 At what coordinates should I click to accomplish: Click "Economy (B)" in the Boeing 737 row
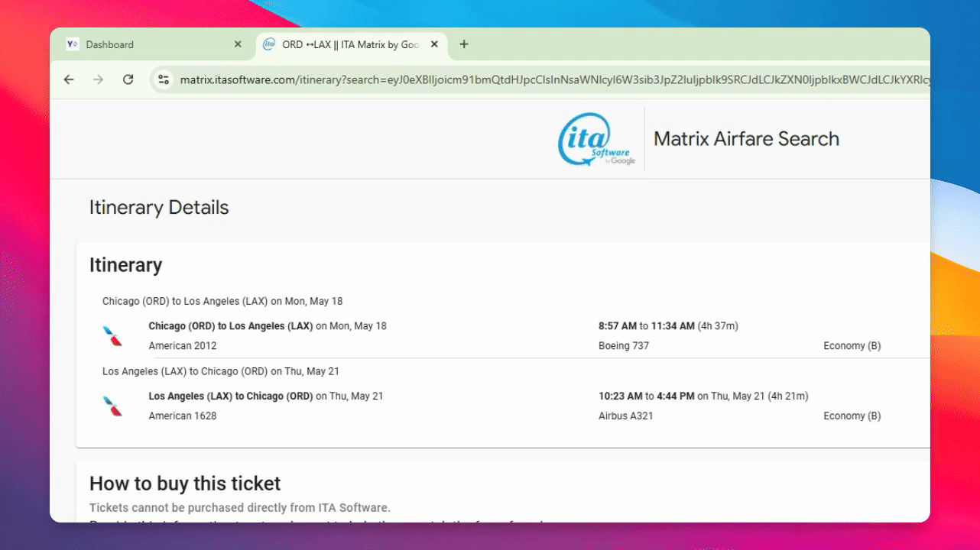pyautogui.click(x=852, y=346)
